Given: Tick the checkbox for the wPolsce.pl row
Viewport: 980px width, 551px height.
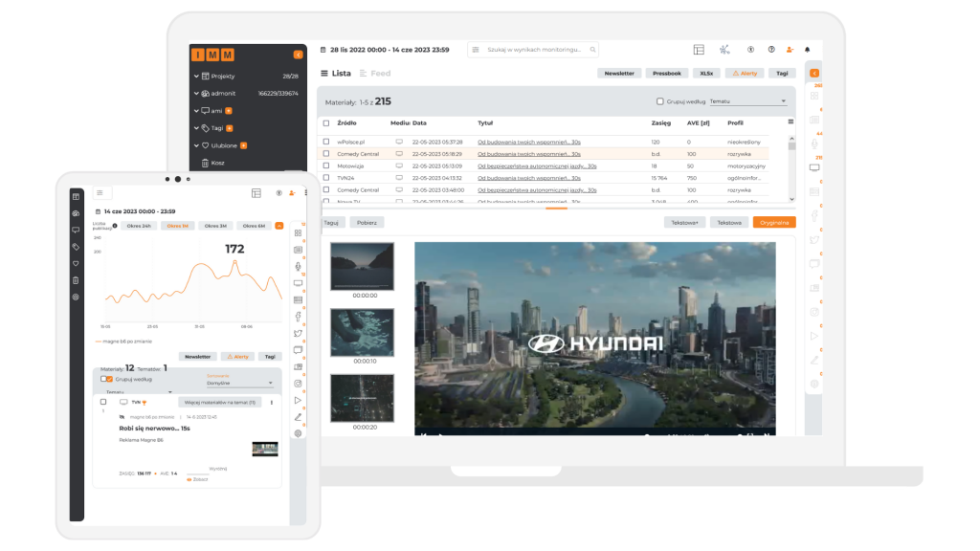Looking at the screenshot, I should [x=326, y=142].
